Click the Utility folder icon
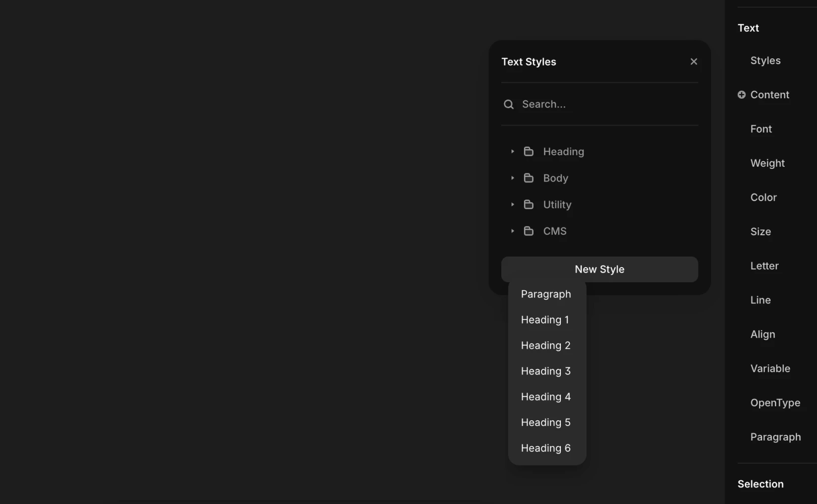Image resolution: width=817 pixels, height=504 pixels. (x=529, y=204)
